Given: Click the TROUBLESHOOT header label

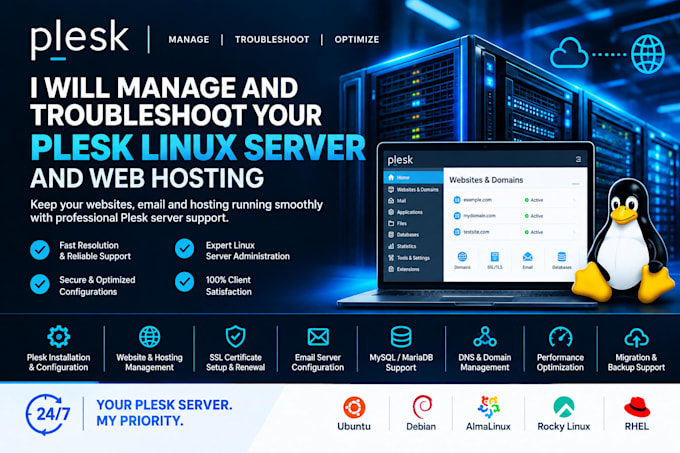Looking at the screenshot, I should tap(272, 39).
